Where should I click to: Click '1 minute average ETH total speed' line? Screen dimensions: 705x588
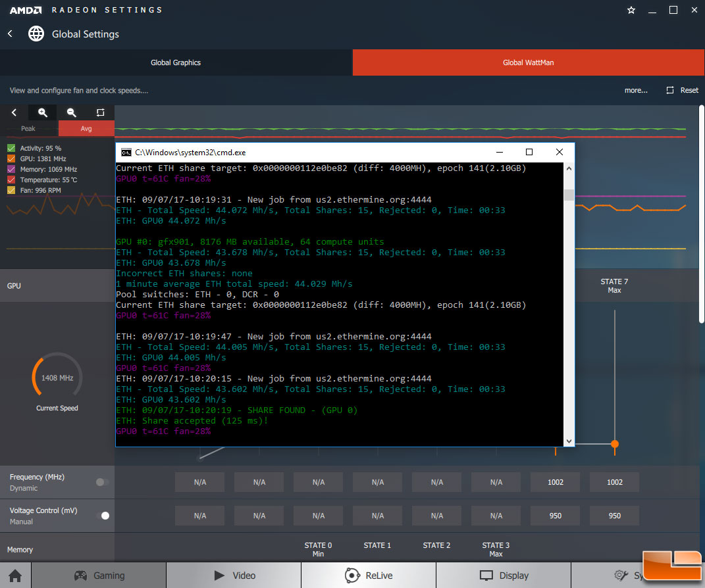[x=234, y=284]
